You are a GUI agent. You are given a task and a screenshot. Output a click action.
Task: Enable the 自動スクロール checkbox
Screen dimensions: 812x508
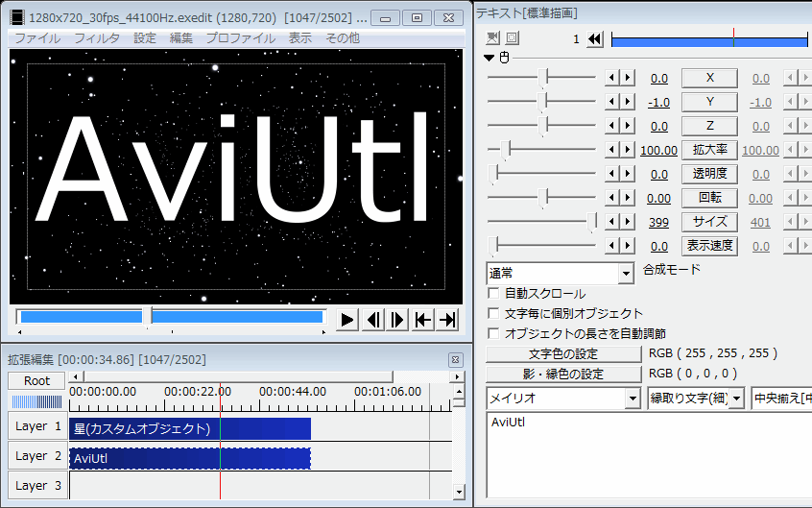click(x=493, y=294)
